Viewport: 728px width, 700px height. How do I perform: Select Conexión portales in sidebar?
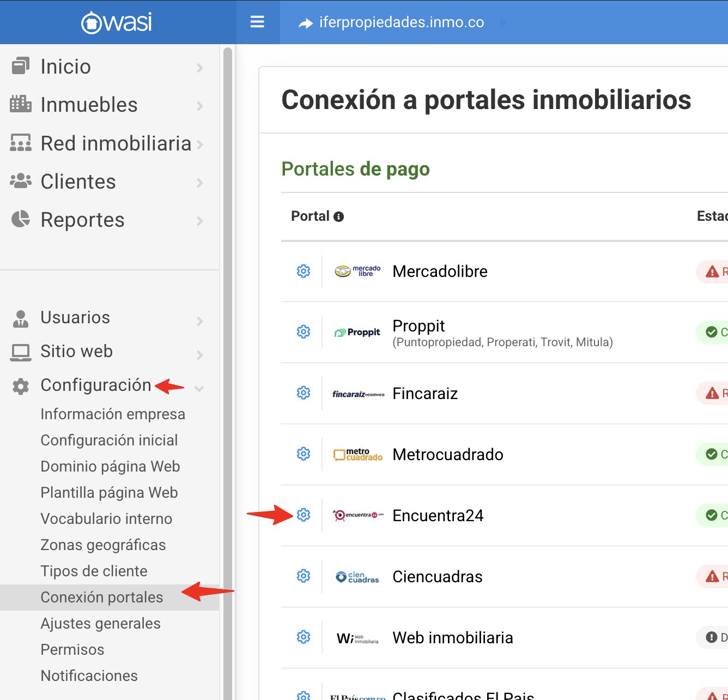(102, 598)
